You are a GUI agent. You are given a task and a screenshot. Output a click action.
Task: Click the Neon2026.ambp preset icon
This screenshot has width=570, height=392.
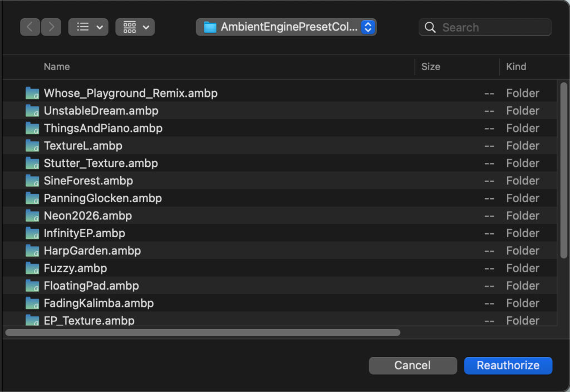click(x=32, y=215)
